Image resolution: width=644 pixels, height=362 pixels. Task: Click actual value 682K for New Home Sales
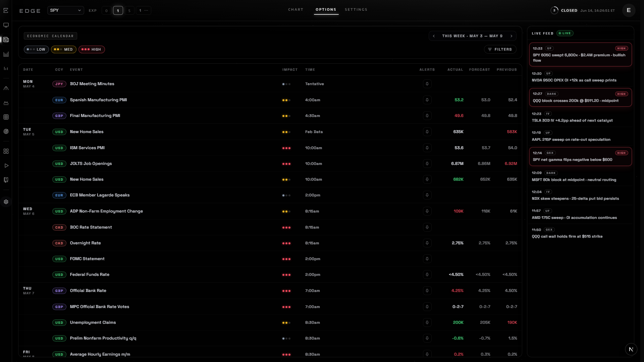458,179
